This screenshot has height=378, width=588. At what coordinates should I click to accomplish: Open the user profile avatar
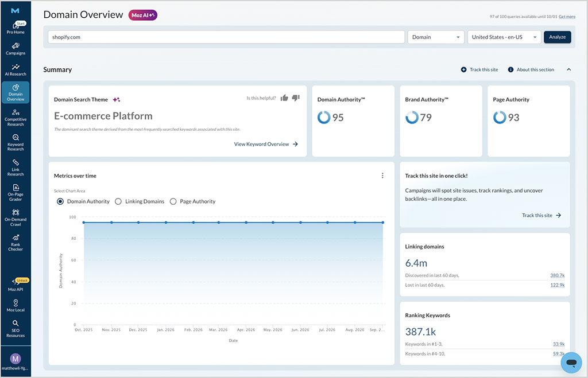16,358
